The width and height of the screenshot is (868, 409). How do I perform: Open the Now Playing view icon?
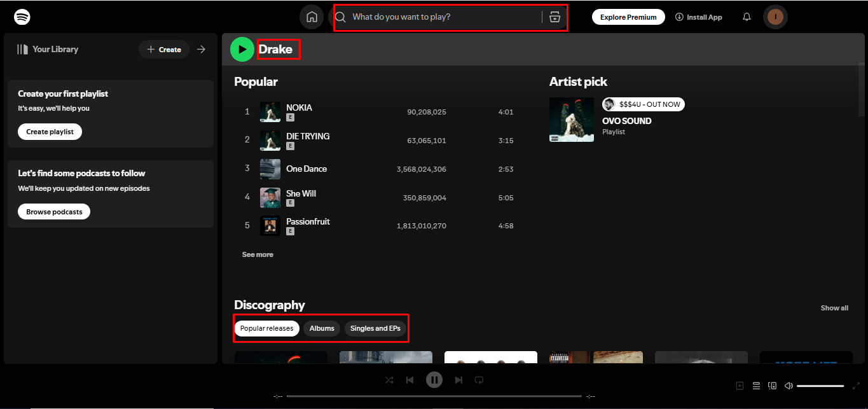coord(740,385)
